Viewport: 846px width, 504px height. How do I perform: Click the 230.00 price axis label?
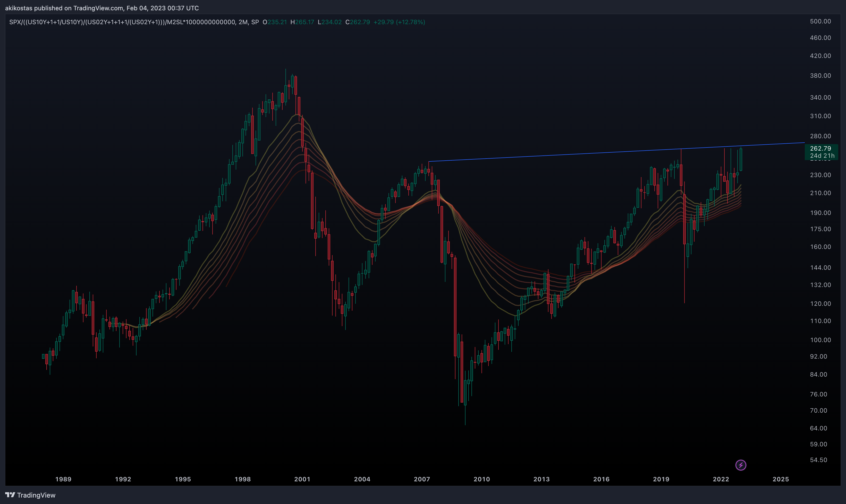[820, 175]
